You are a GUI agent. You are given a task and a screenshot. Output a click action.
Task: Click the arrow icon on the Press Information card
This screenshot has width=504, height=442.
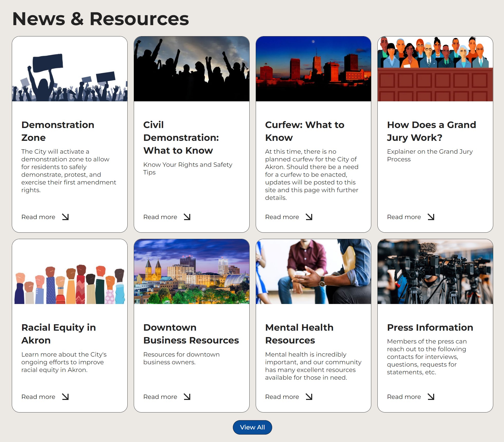(431, 397)
